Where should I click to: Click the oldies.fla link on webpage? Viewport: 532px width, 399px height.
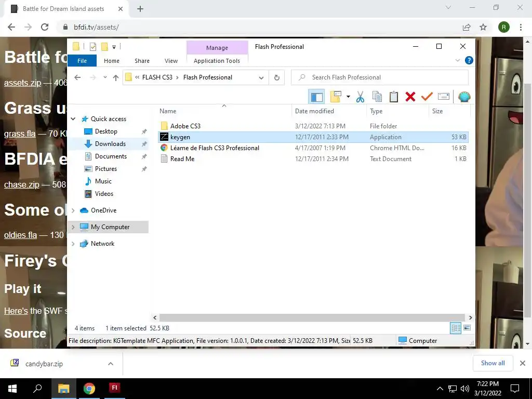[x=20, y=235]
